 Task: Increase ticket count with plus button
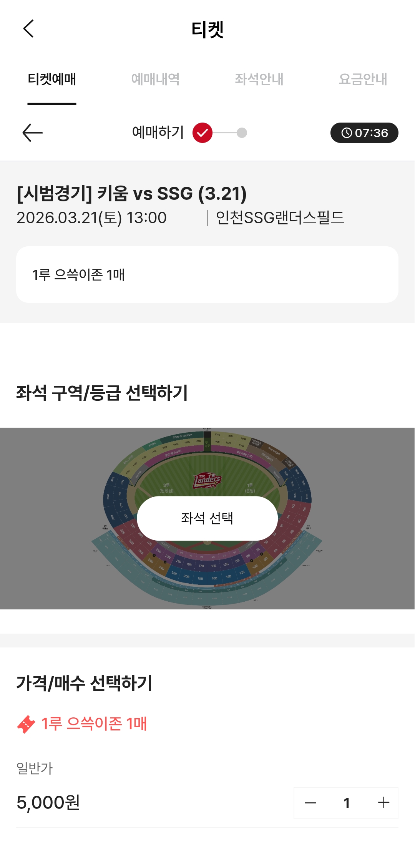383,803
